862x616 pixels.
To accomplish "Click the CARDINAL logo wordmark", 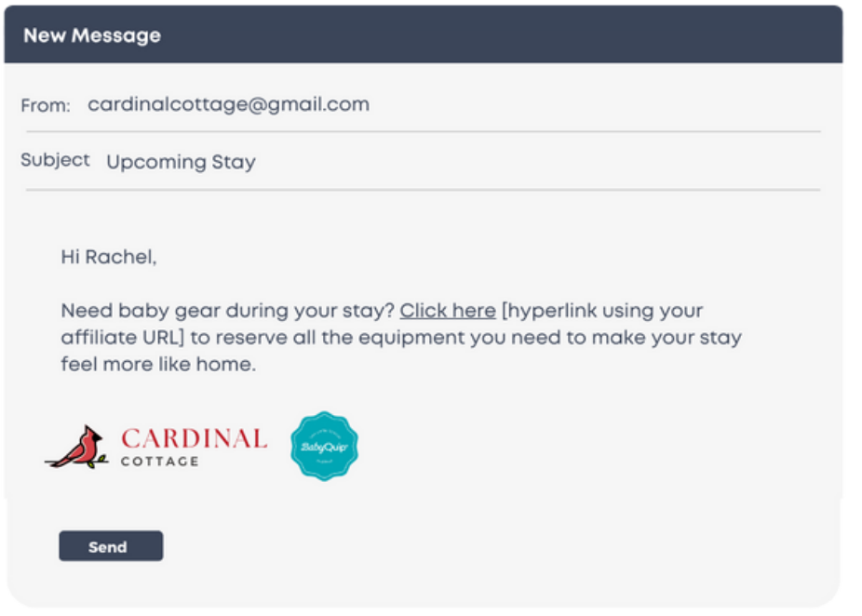I will click(194, 439).
